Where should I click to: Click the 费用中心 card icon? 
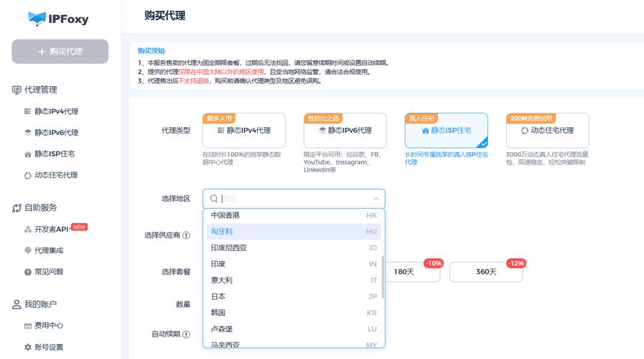(x=27, y=326)
